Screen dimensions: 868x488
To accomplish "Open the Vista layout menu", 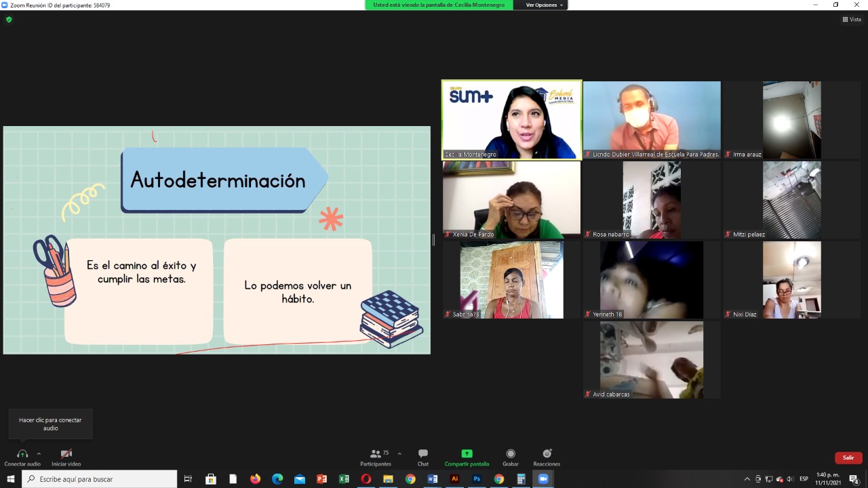I will 852,20.
